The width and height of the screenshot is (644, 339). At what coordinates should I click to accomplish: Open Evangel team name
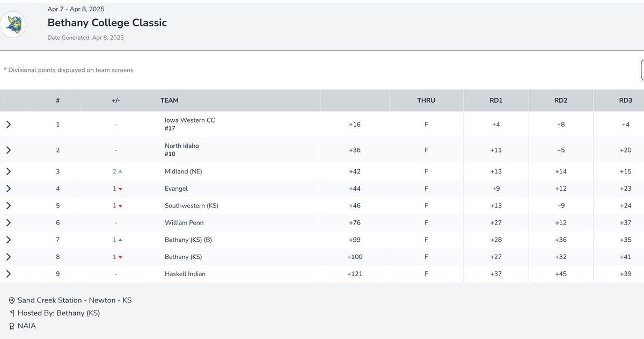[x=176, y=189]
